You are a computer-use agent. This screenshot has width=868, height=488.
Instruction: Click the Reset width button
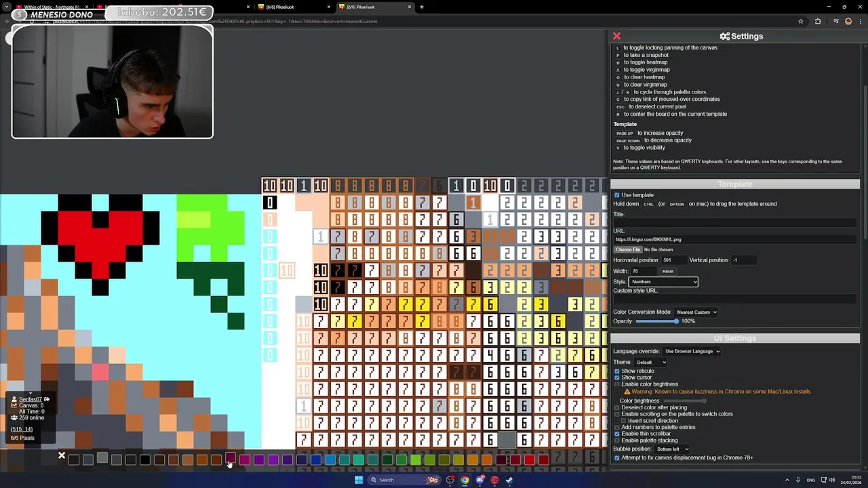click(x=668, y=271)
